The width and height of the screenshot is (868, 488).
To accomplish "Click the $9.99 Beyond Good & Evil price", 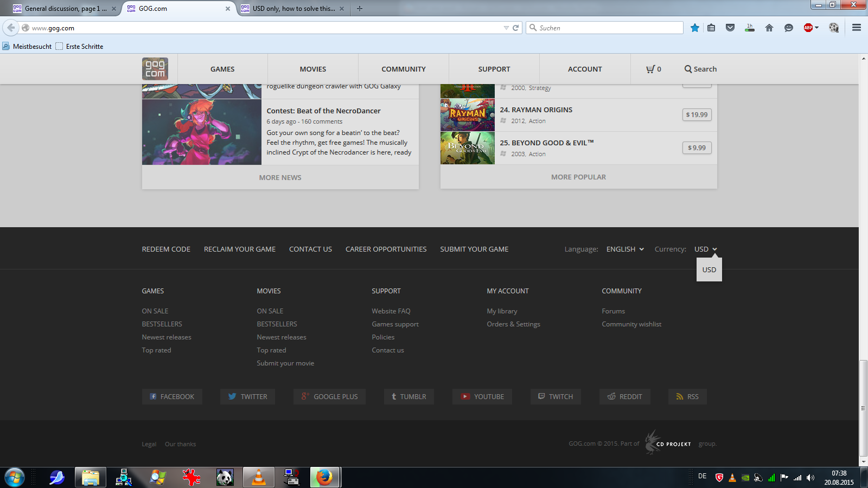I will 697,147.
